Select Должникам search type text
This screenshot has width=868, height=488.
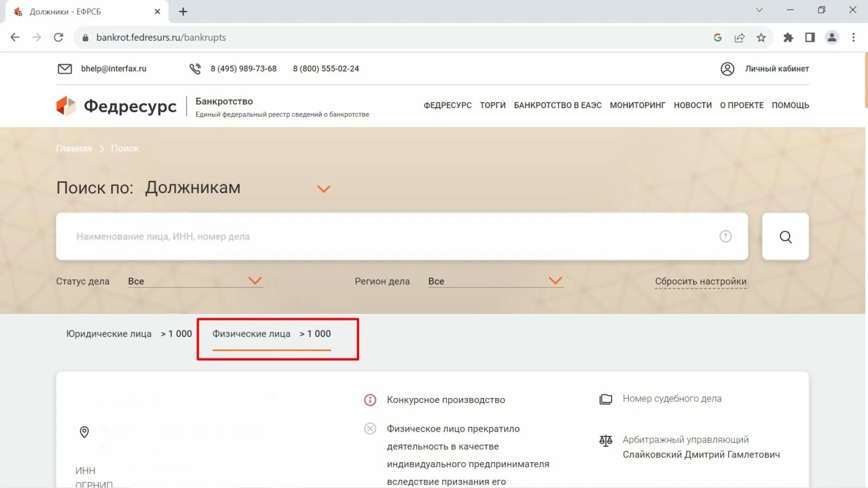point(193,188)
